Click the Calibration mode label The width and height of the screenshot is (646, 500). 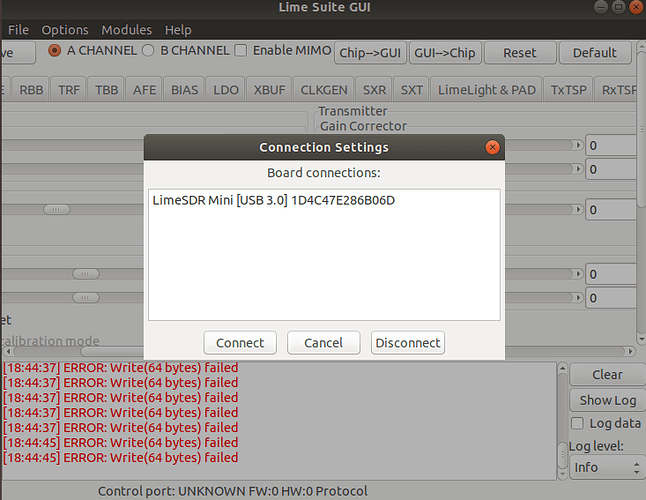(x=49, y=341)
